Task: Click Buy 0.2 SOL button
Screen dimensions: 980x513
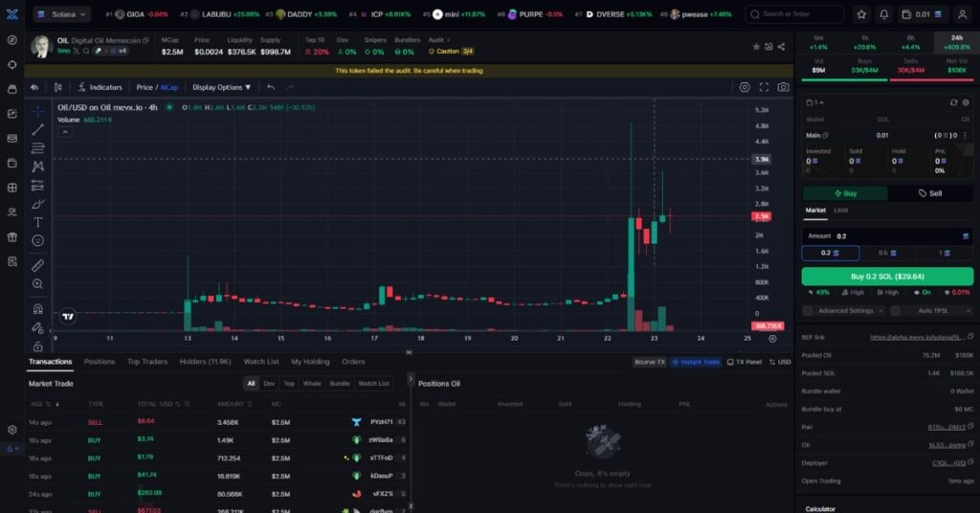Action: tap(887, 277)
